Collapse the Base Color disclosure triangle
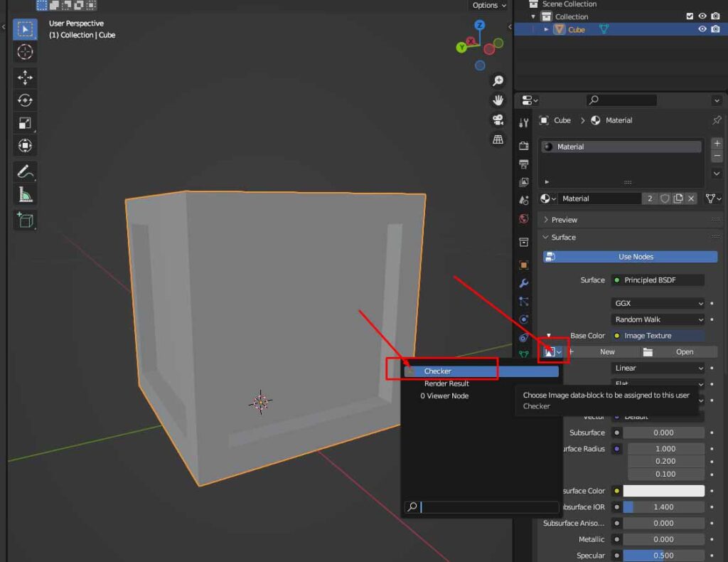728x562 pixels. point(548,335)
